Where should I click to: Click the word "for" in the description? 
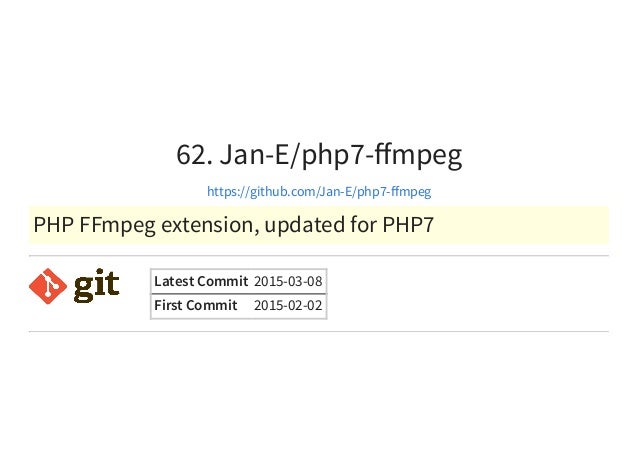tap(363, 225)
